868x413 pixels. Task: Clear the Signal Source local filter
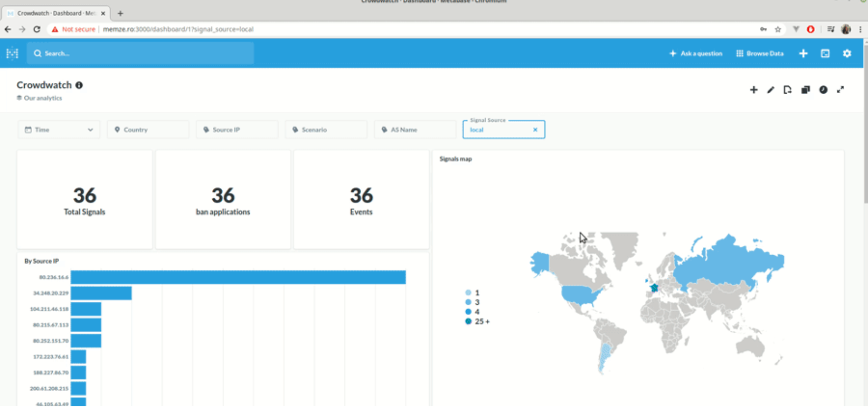tap(536, 130)
